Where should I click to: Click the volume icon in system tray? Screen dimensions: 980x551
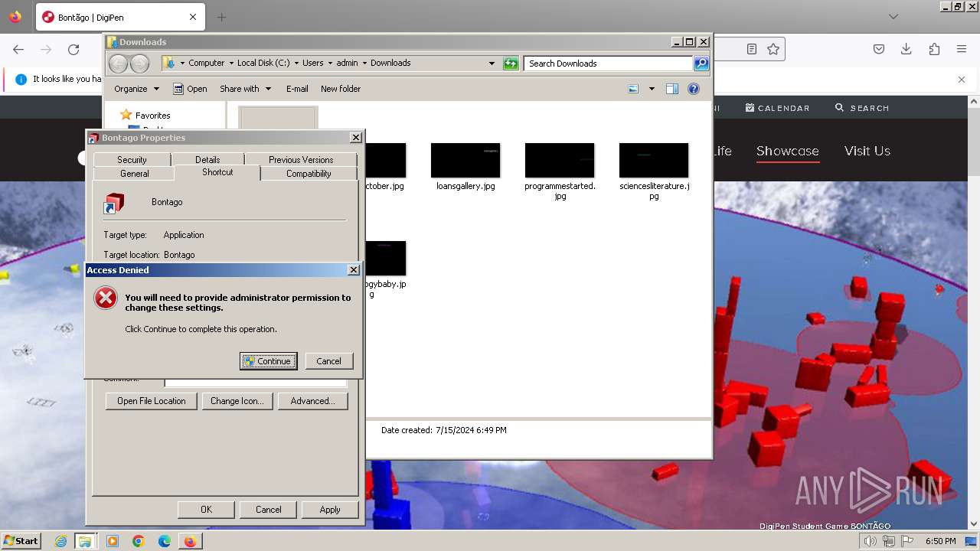(x=871, y=541)
